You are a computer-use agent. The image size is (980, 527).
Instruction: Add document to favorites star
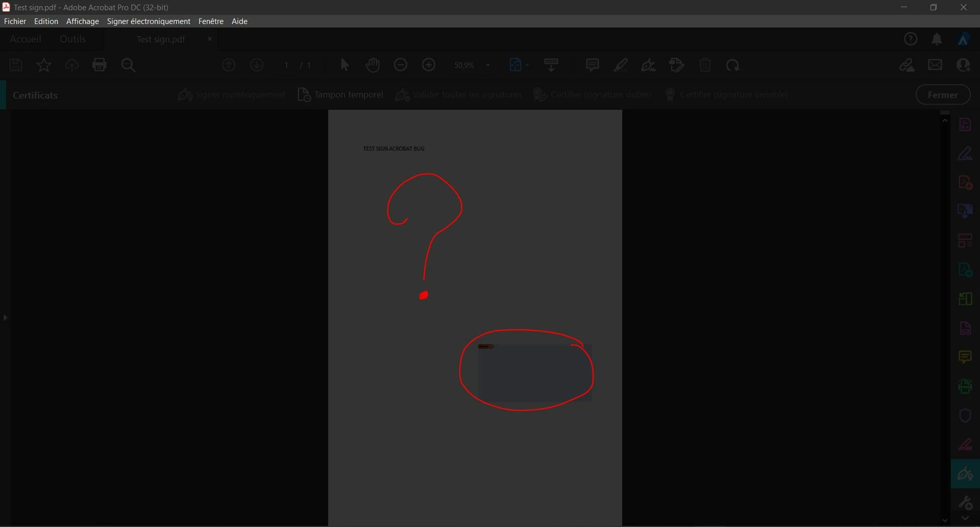pos(44,65)
